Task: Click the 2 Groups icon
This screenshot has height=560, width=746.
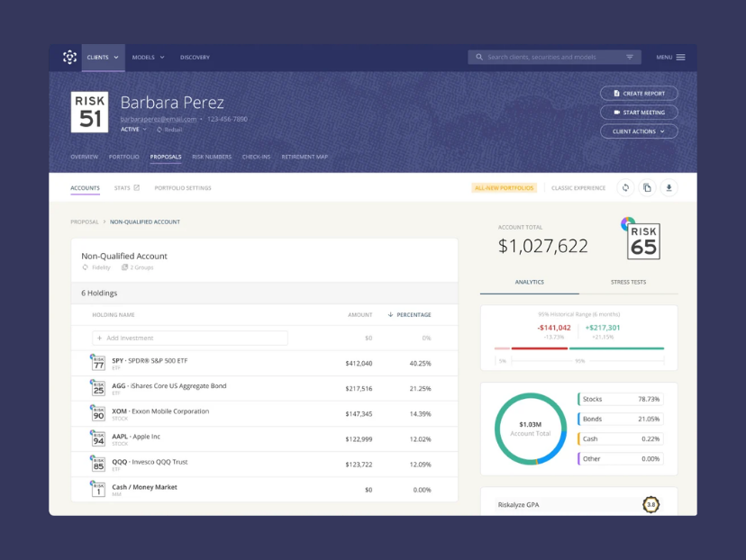Action: (x=124, y=267)
